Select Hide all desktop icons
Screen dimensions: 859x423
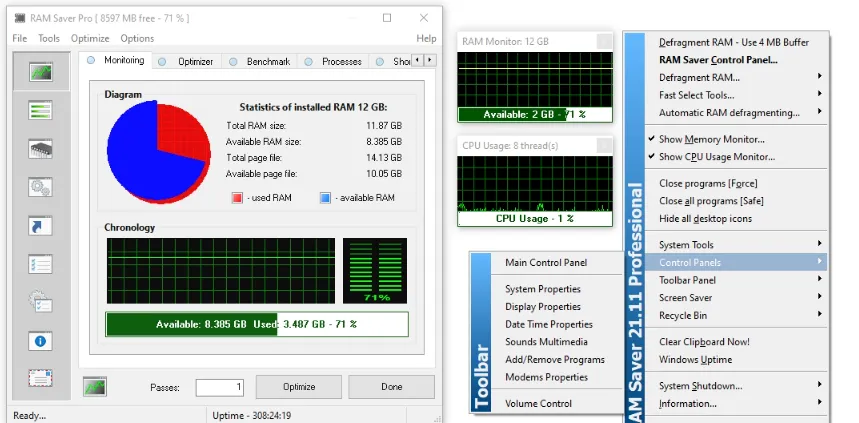[x=736, y=219]
